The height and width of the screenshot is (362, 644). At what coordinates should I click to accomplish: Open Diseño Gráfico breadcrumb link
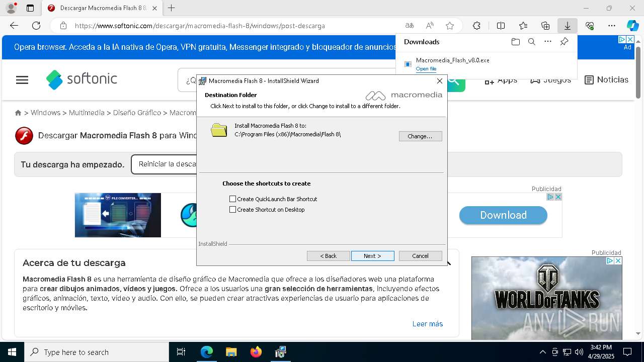137,113
